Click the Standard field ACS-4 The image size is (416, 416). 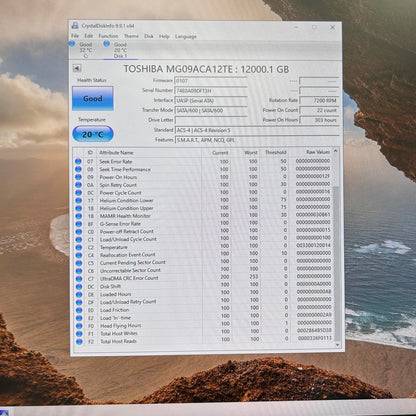(x=257, y=130)
